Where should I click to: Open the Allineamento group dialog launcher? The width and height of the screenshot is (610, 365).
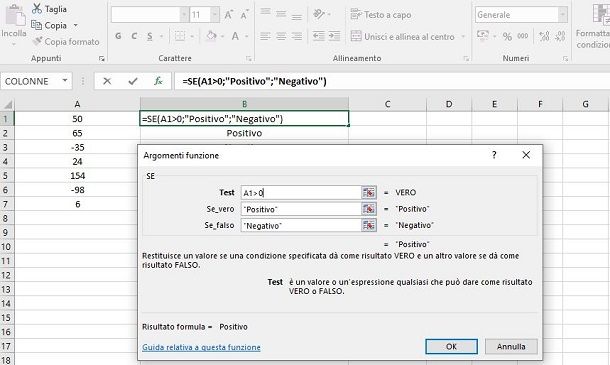[x=466, y=59]
